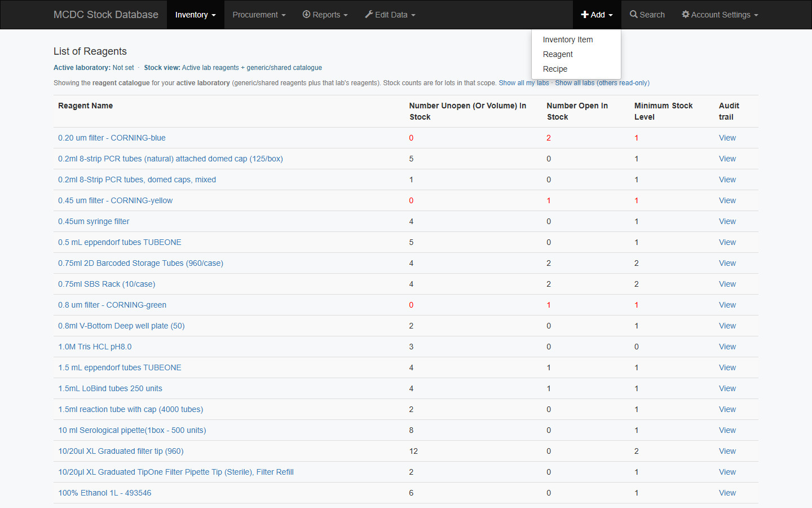This screenshot has height=508, width=812.
Task: Open 0.2ml 8-strip PCR tubes (natural) reagent
Action: (170, 159)
